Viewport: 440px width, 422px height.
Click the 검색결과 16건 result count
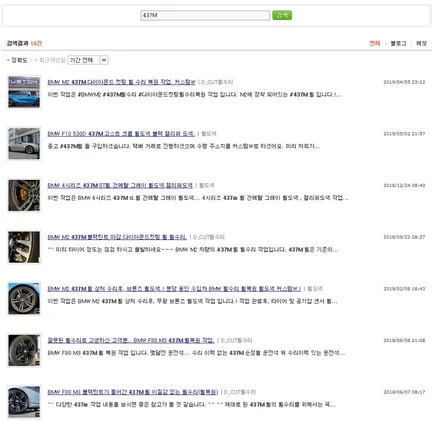click(24, 43)
